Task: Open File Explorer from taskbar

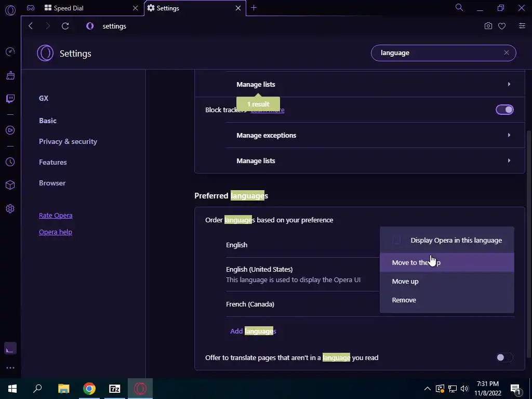Action: coord(63,389)
